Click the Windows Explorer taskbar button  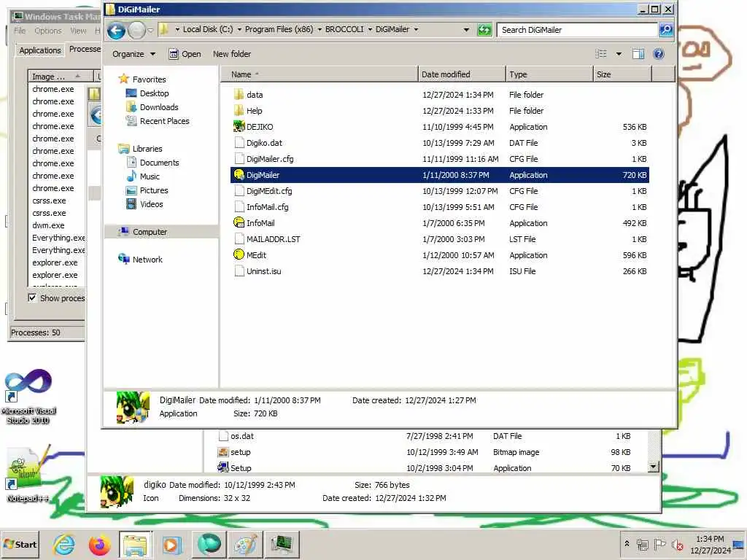pos(136,544)
